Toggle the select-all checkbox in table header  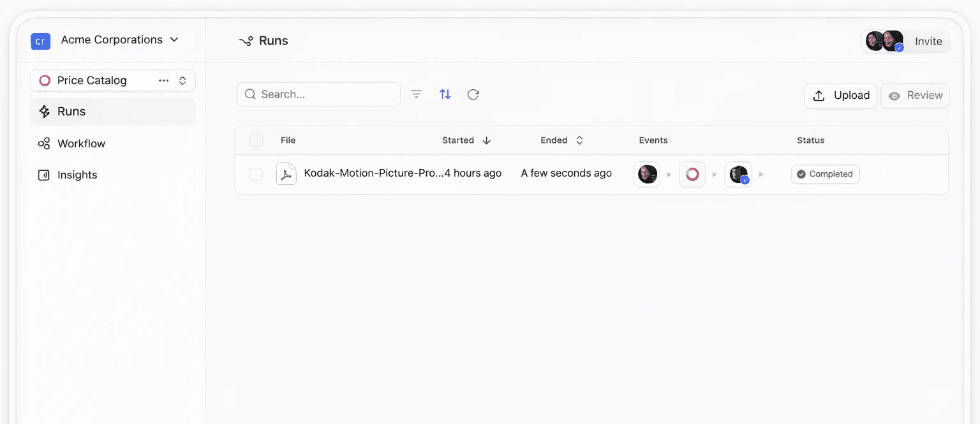tap(256, 140)
